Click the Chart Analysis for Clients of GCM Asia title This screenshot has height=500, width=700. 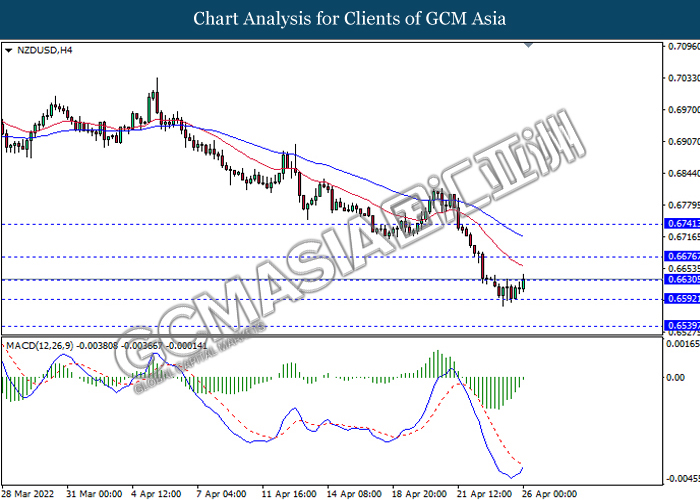point(350,19)
